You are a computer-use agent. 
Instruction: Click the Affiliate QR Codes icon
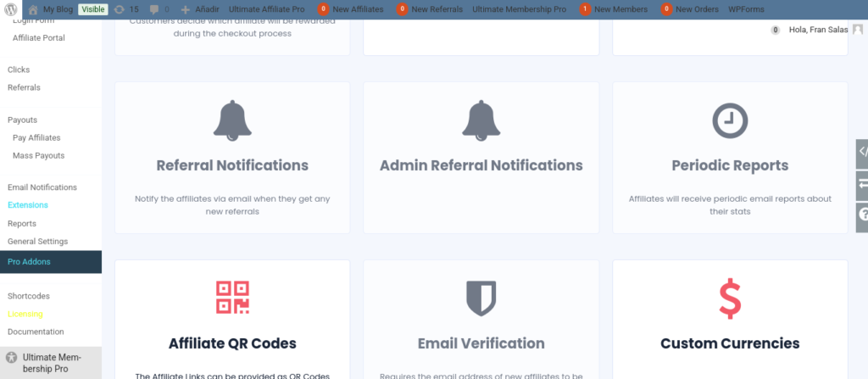[x=232, y=298]
